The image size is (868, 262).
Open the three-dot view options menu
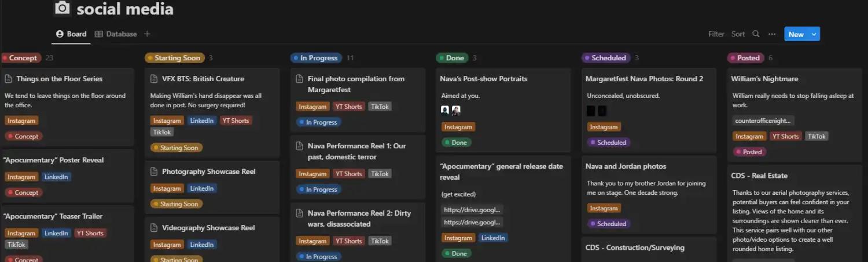[772, 34]
